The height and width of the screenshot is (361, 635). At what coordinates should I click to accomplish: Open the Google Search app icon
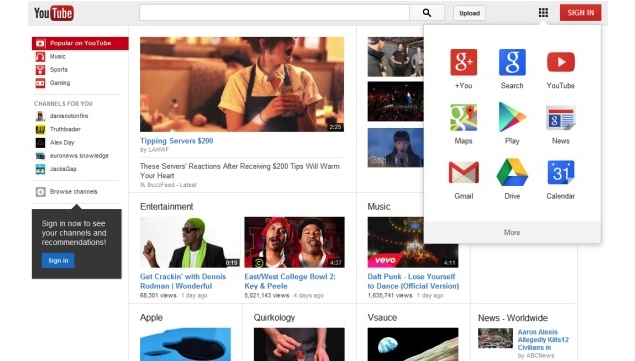tap(512, 62)
